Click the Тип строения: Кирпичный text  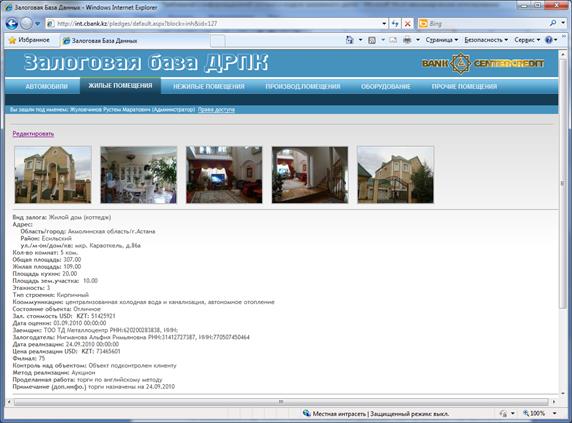(x=51, y=295)
